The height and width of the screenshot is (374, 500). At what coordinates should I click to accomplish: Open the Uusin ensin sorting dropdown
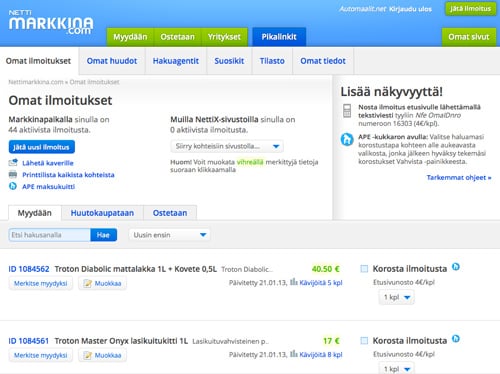(x=169, y=235)
